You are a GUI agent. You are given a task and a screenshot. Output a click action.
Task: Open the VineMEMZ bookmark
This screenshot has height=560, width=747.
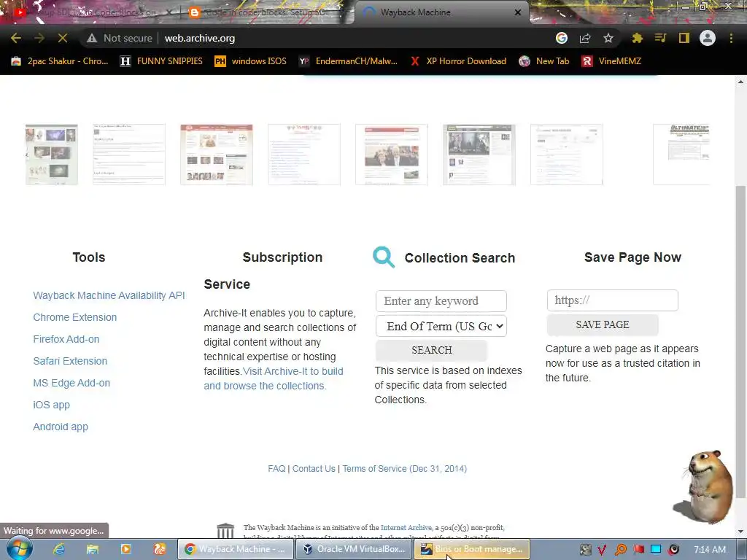(611, 61)
